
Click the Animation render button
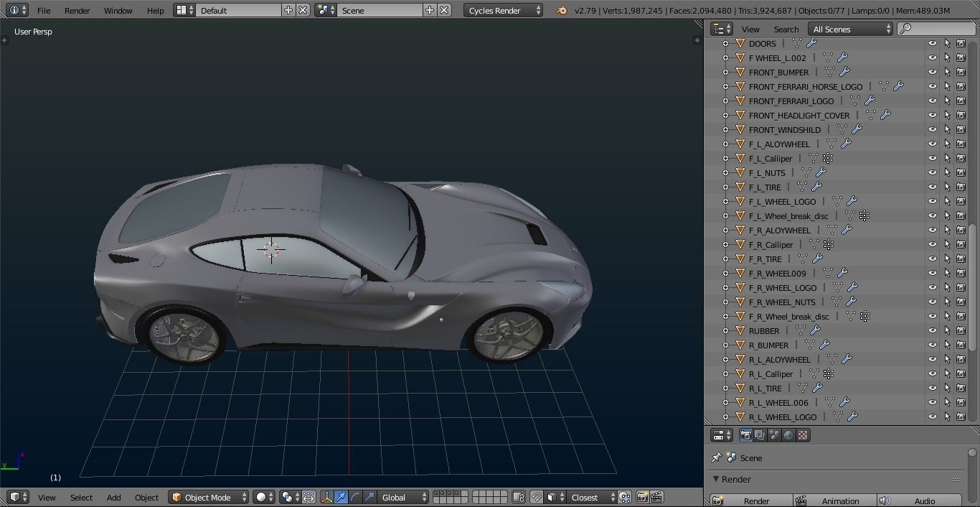(836, 501)
